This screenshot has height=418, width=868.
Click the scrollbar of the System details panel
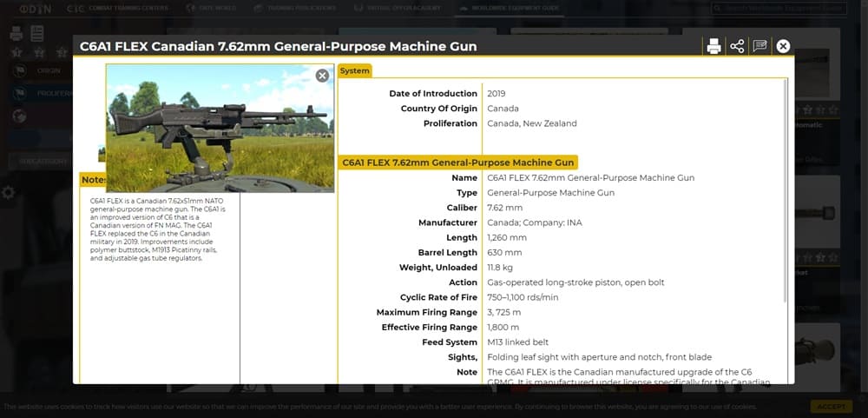(x=785, y=192)
